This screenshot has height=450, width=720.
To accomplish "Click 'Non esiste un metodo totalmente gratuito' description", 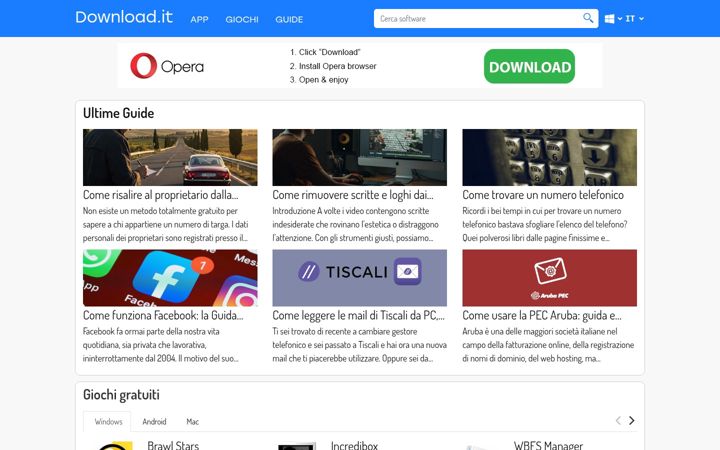I will click(x=166, y=225).
